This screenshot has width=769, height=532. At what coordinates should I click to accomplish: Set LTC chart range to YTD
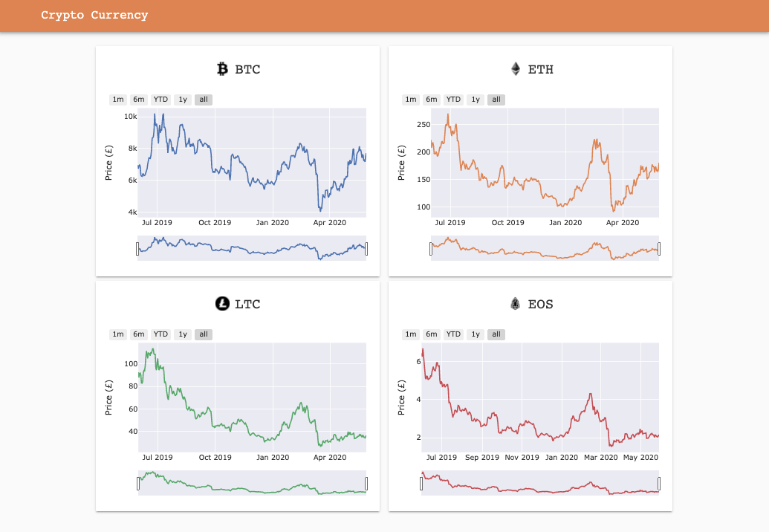click(160, 334)
